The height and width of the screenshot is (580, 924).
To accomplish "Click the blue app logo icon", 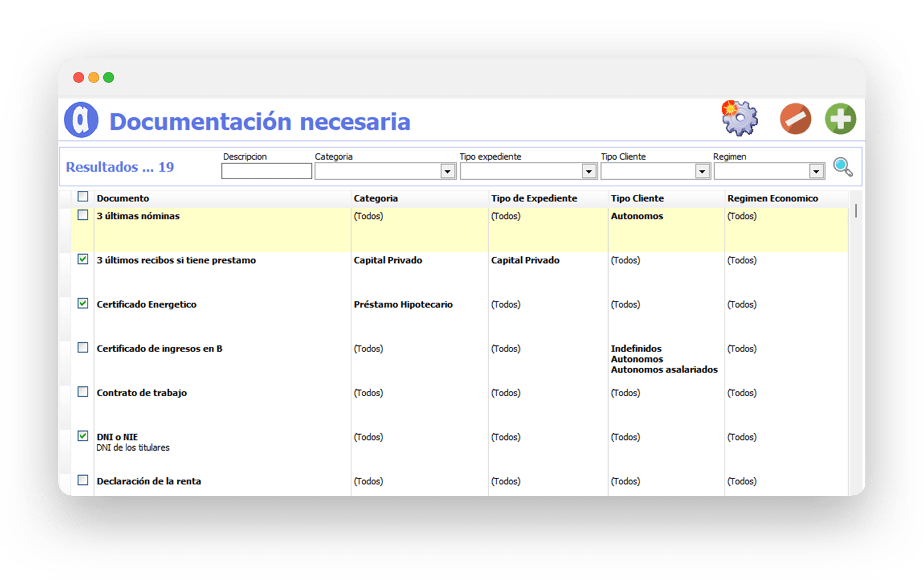I will [81, 119].
